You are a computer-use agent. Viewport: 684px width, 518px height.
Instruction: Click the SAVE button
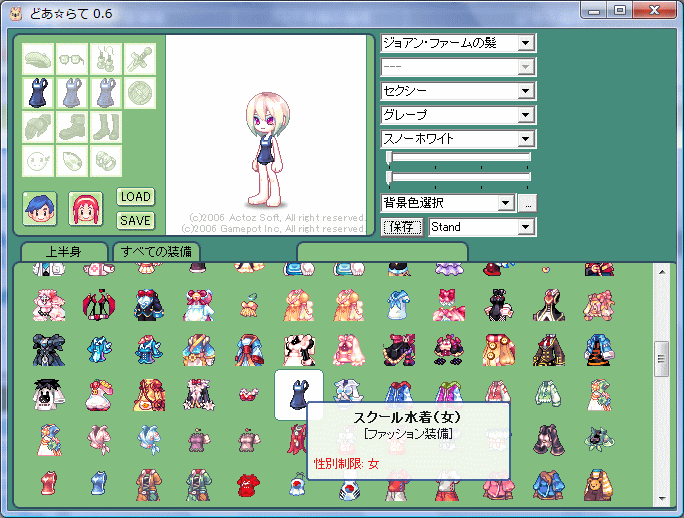point(136,220)
